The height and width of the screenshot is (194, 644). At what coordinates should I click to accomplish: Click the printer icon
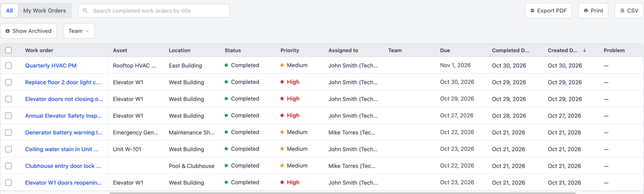pyautogui.click(x=586, y=11)
